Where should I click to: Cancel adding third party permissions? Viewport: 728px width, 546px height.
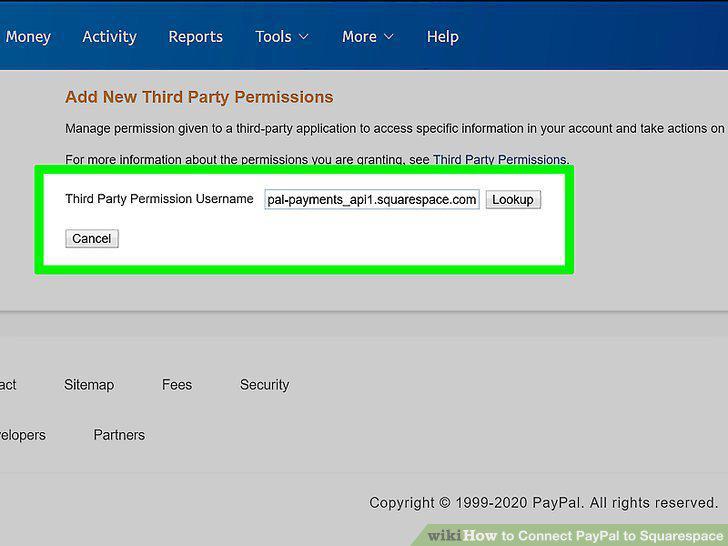[92, 239]
